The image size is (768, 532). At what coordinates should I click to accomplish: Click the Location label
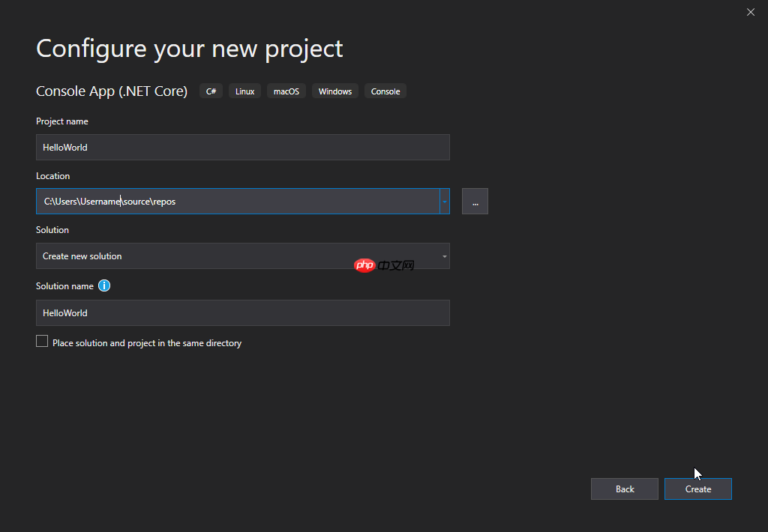pyautogui.click(x=53, y=175)
